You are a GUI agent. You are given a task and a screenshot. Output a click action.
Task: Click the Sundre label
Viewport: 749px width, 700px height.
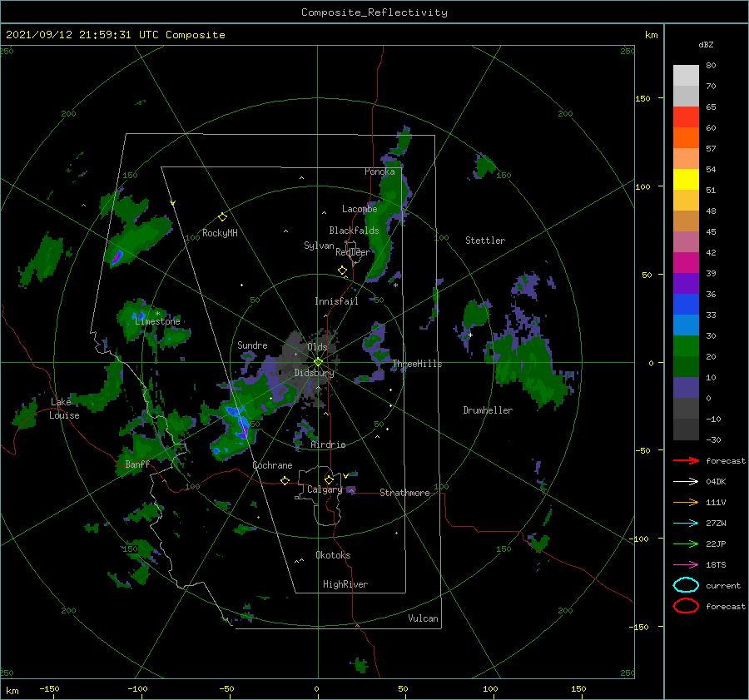coord(252,345)
